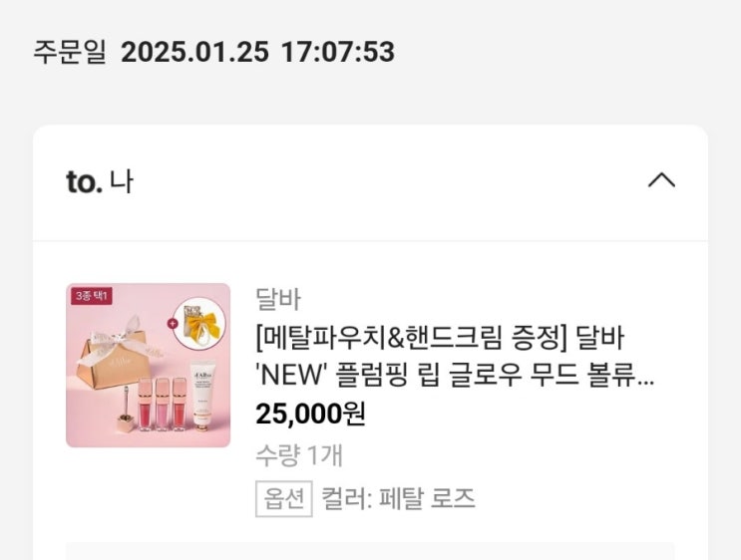The height and width of the screenshot is (560, 741).
Task: Tap the truncated title line ending '무드 볼류…'
Action: coord(454,375)
